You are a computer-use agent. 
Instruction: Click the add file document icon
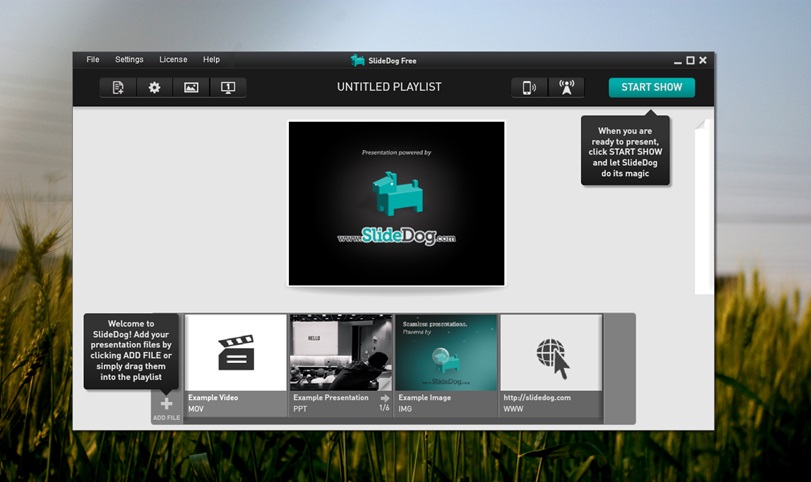click(x=118, y=87)
